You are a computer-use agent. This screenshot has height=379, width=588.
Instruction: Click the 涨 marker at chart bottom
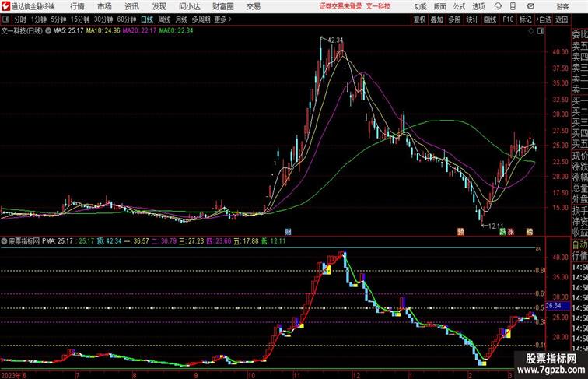[510, 232]
